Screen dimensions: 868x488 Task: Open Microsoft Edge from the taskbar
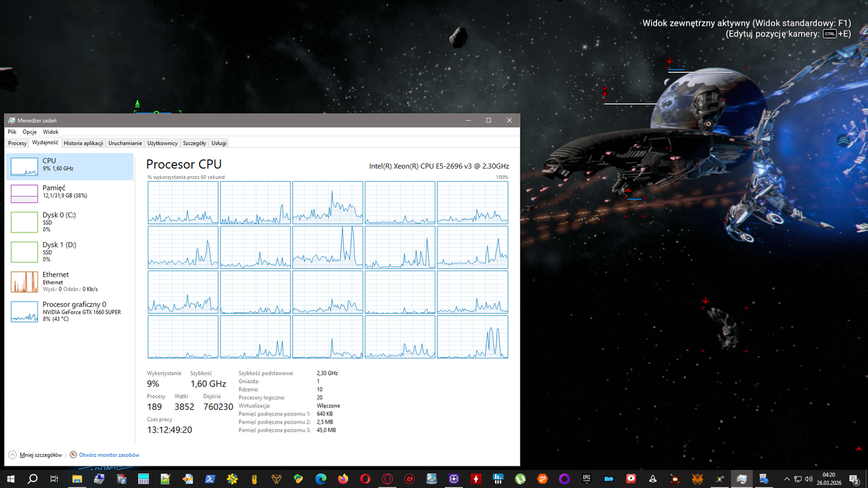tap(321, 479)
